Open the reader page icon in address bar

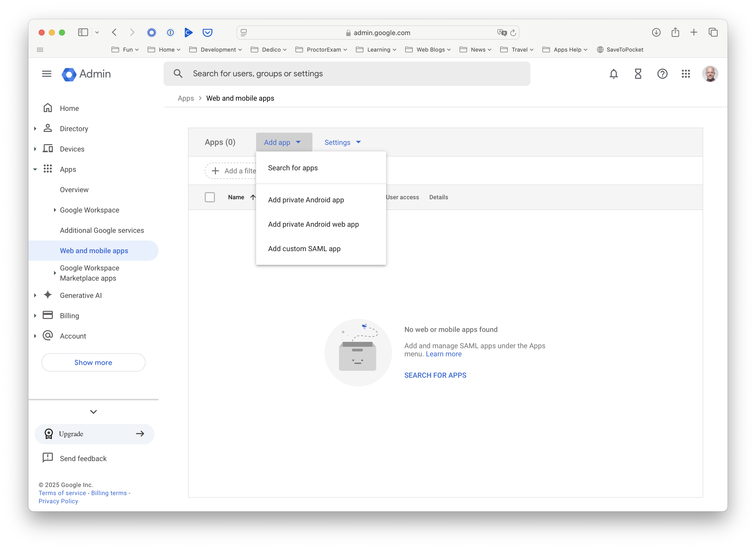pyautogui.click(x=244, y=32)
